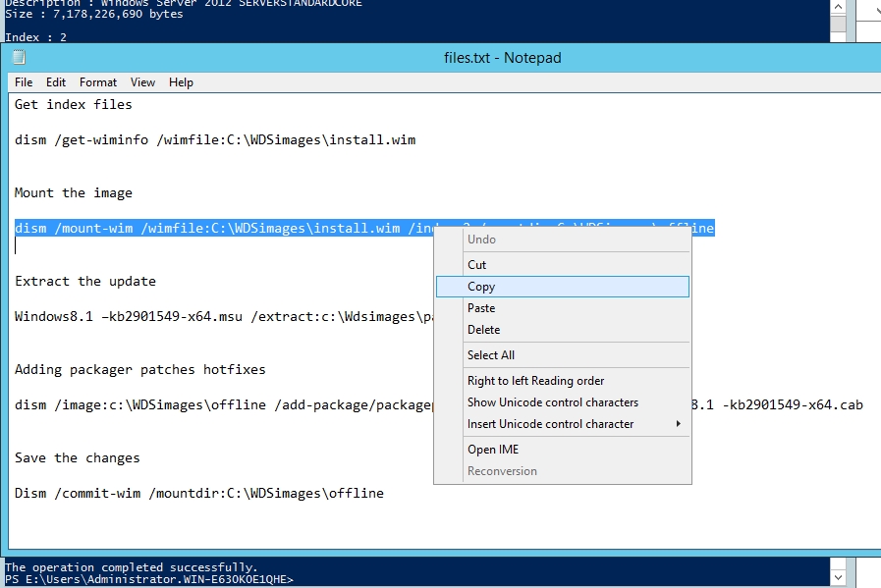The height and width of the screenshot is (588, 881).
Task: Choose Cut from the context menu
Action: pos(477,265)
